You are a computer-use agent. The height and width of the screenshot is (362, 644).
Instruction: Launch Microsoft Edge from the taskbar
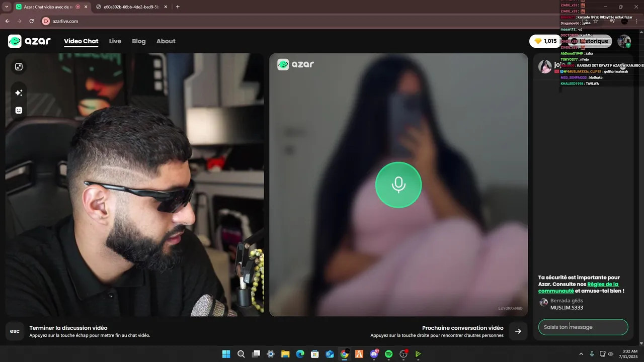[x=300, y=354]
